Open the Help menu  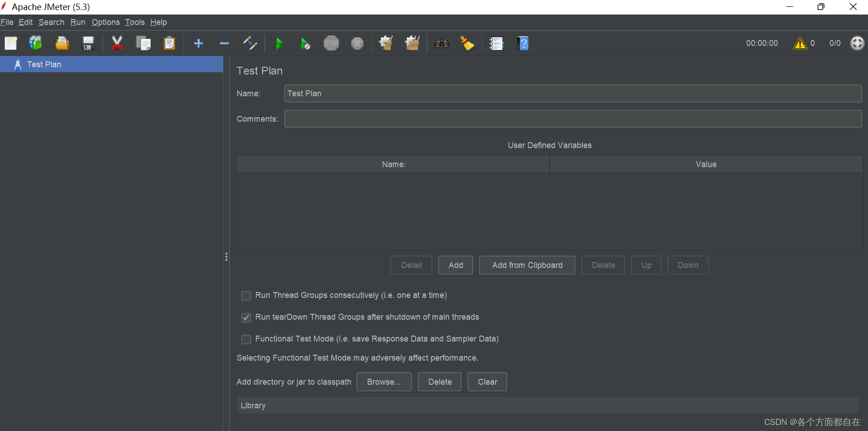[x=159, y=22]
